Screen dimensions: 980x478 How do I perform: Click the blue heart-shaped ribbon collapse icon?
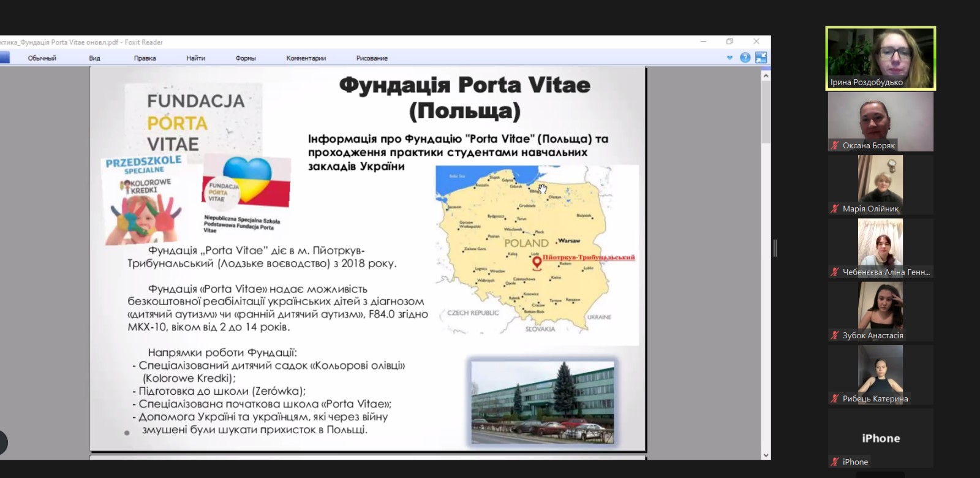point(729,58)
